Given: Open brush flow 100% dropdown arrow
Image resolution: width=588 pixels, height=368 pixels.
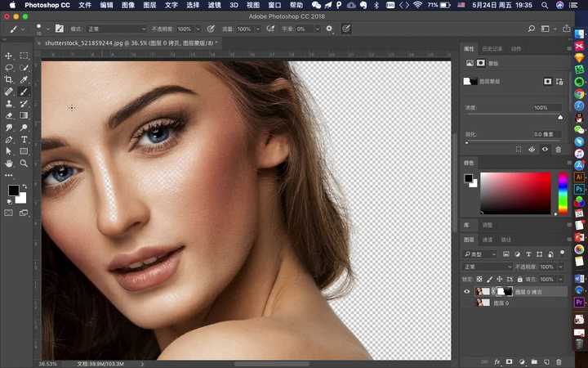Looking at the screenshot, I should (257, 29).
